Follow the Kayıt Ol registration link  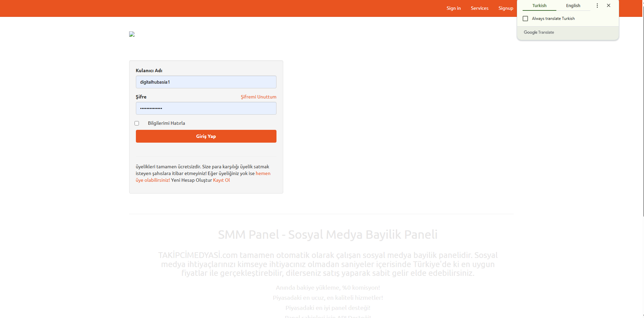(x=222, y=180)
